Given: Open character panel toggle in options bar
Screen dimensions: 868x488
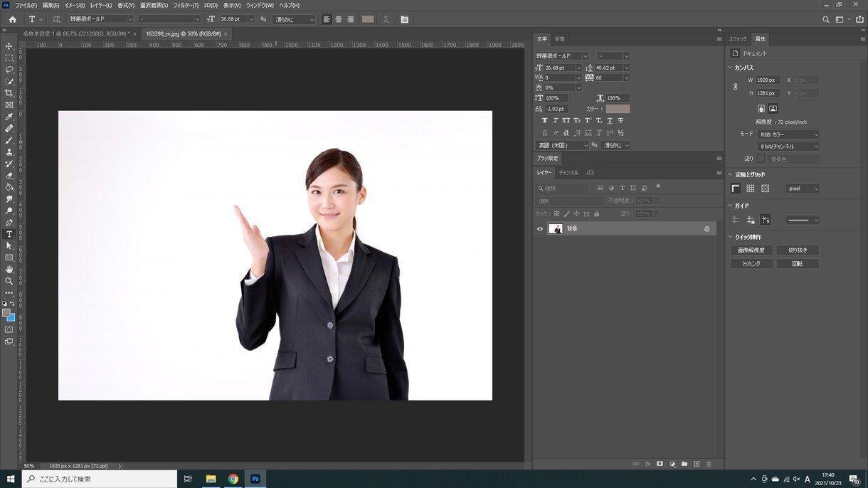Looking at the screenshot, I should [x=404, y=19].
